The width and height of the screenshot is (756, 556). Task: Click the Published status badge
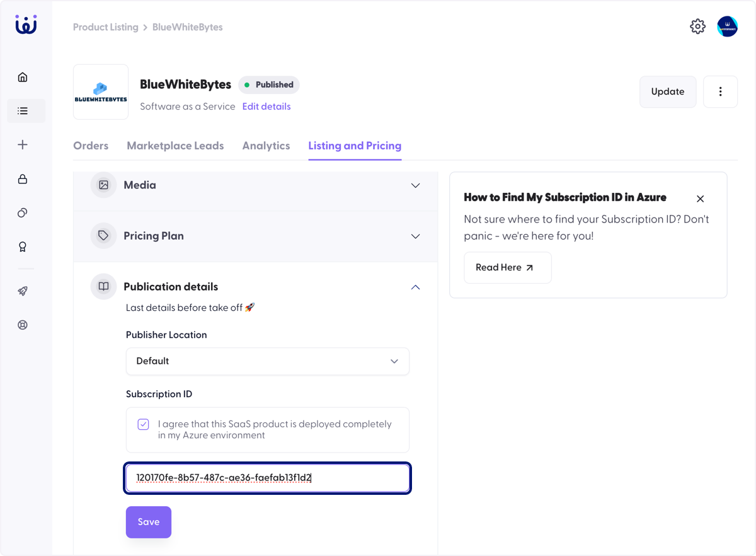(269, 84)
